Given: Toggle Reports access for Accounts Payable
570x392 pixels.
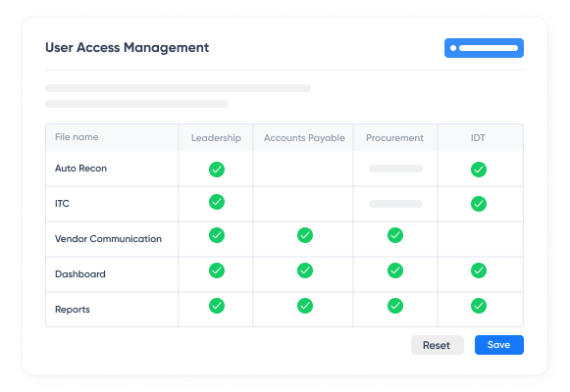Looking at the screenshot, I should pos(305,306).
